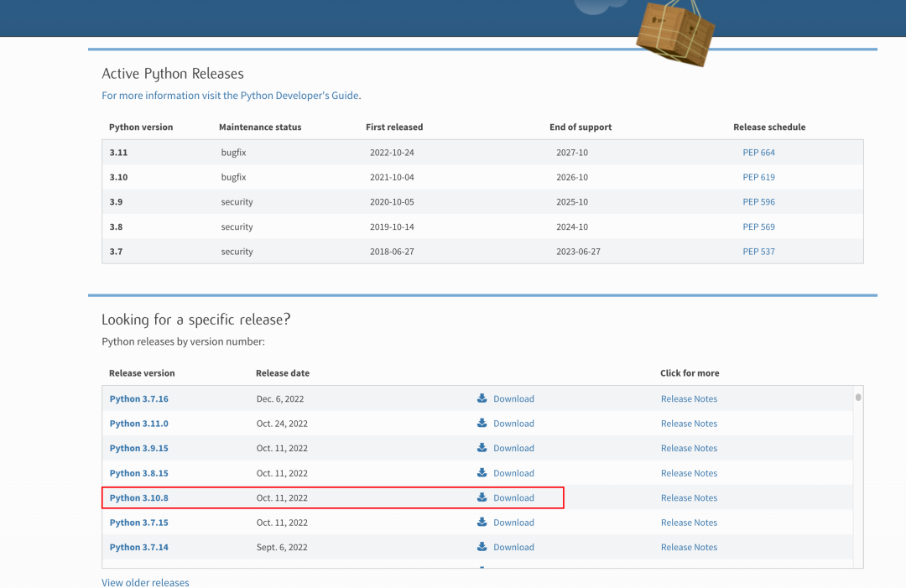Click download icon for Python 3.10.8
This screenshot has height=588, width=906.
coord(482,497)
